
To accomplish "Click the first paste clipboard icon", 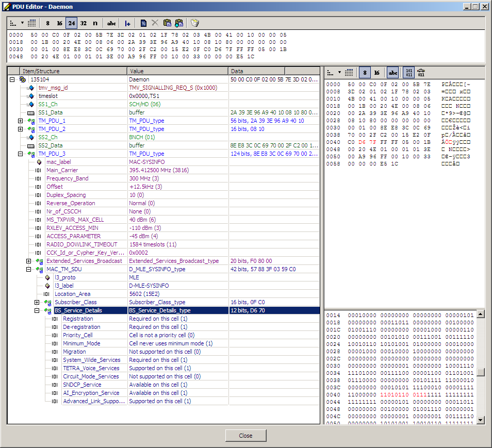I will pyautogui.click(x=167, y=23).
